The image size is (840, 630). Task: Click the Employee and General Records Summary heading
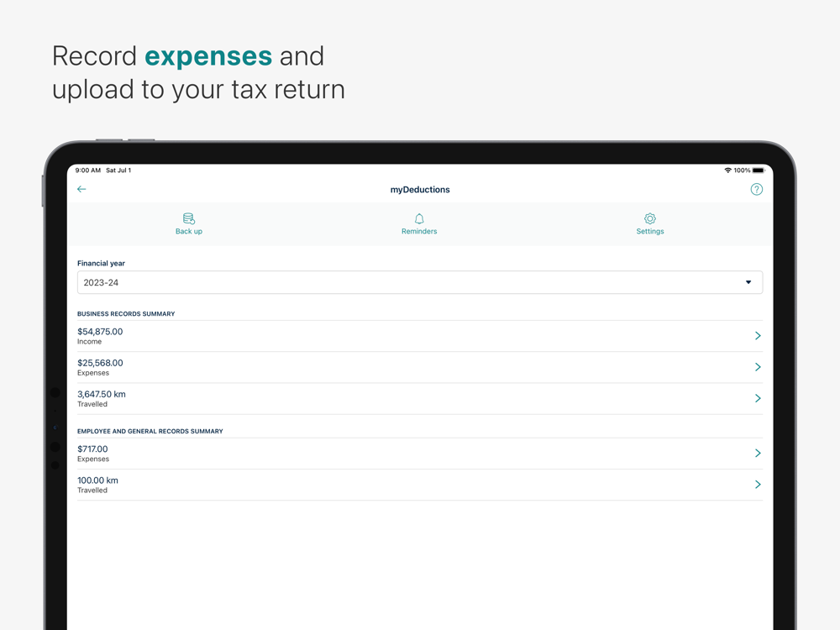(x=150, y=431)
